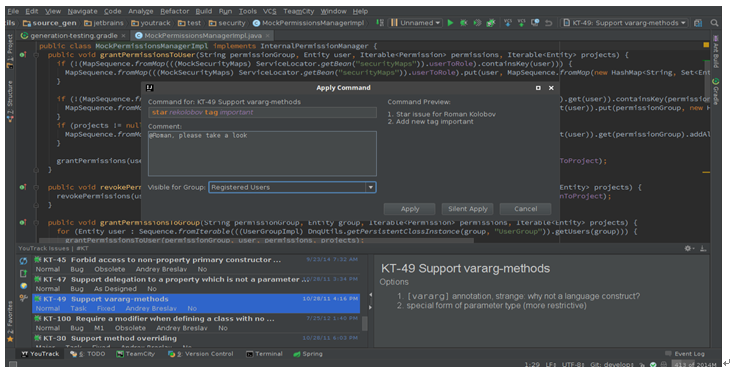Switch to the generation-testing.gradle tab

click(73, 35)
